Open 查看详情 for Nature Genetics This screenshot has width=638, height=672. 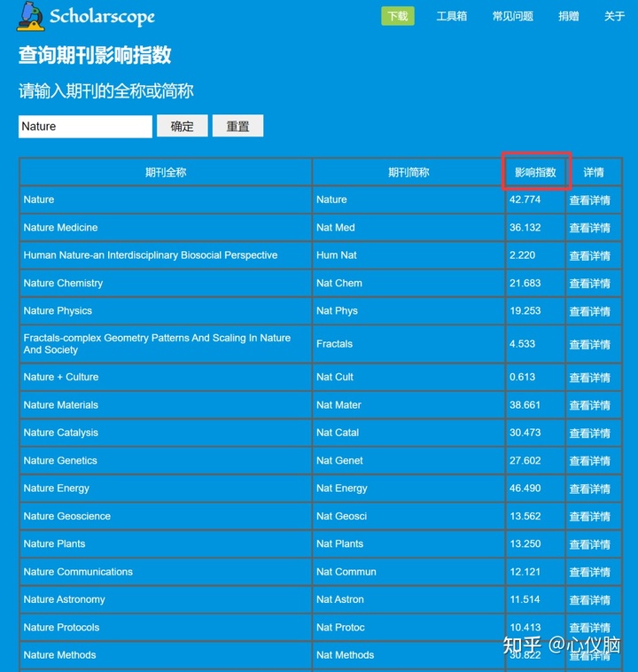(590, 461)
